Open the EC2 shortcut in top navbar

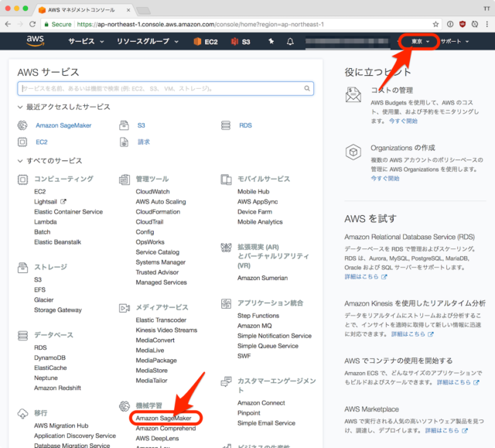click(206, 42)
